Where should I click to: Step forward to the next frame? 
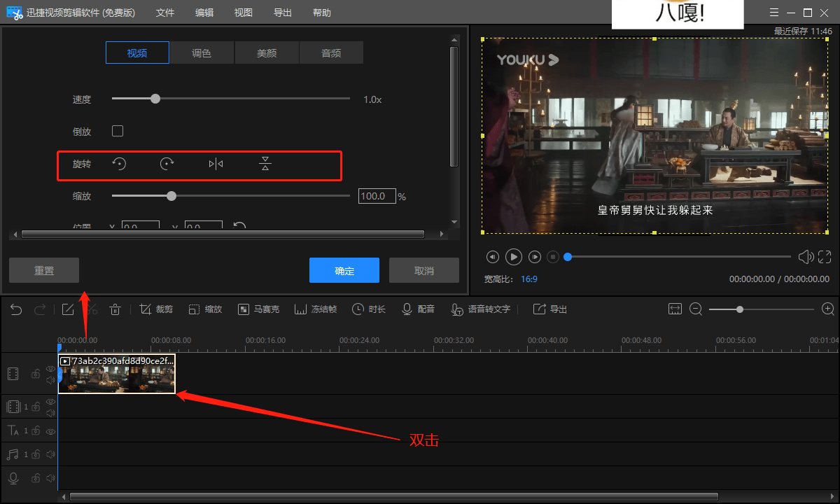[535, 257]
